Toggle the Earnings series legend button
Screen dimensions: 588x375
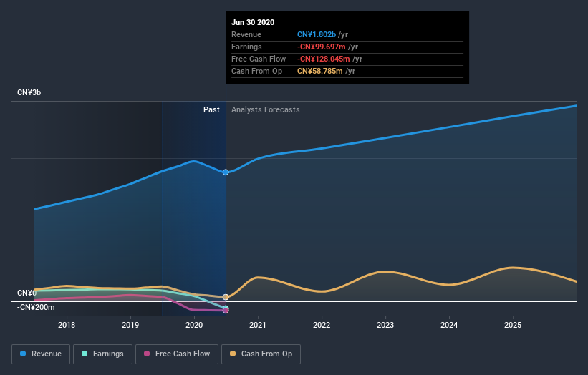click(x=102, y=354)
